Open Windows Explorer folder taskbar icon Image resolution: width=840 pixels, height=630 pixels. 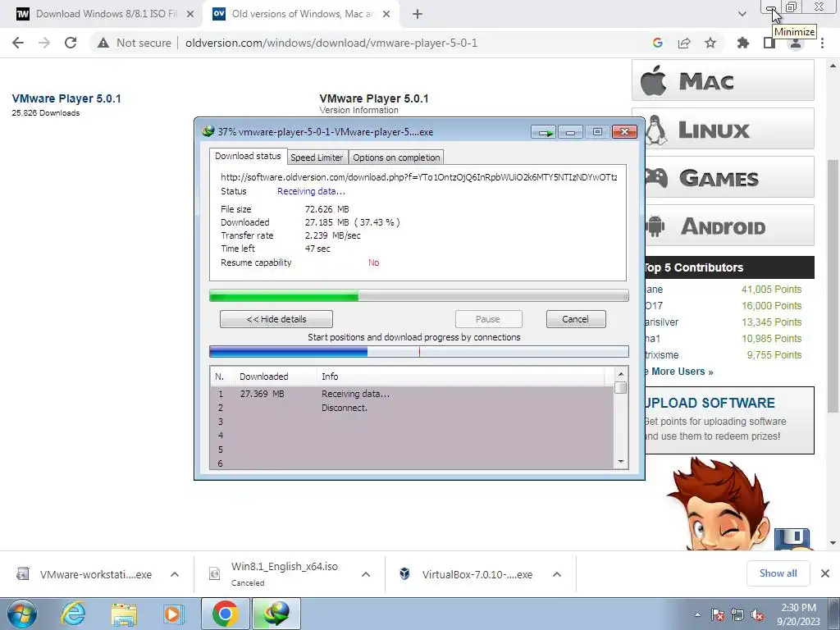click(124, 614)
